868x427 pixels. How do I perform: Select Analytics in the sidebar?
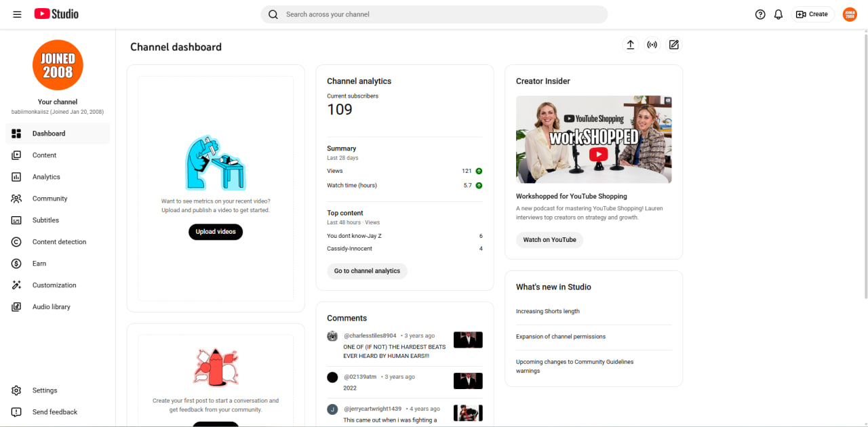(x=58, y=177)
